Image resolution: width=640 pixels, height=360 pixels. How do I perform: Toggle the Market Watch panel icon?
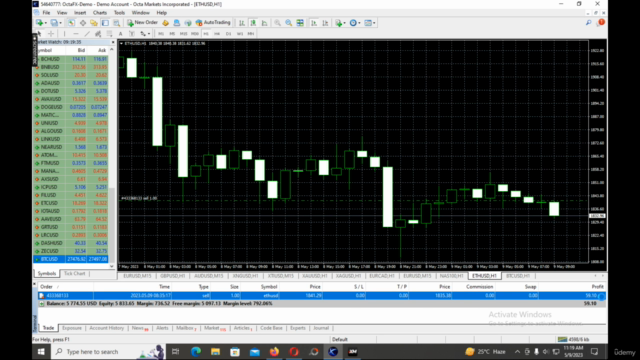tap(71, 23)
